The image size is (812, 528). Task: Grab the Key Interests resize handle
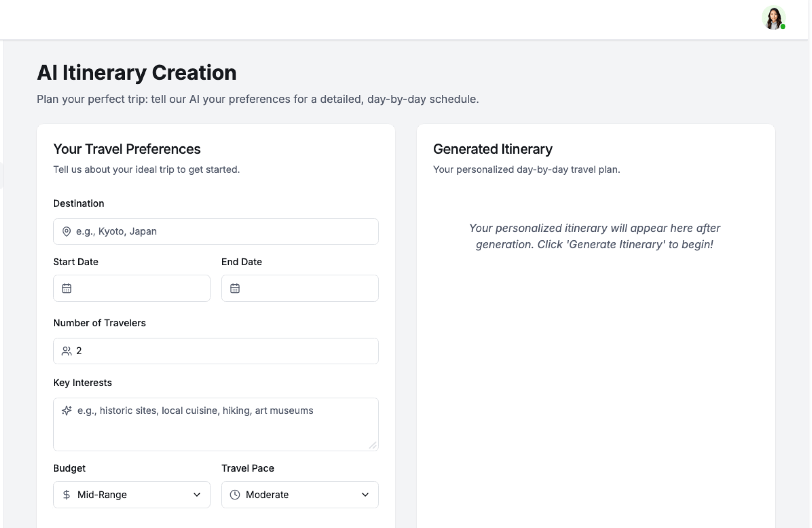(x=373, y=445)
